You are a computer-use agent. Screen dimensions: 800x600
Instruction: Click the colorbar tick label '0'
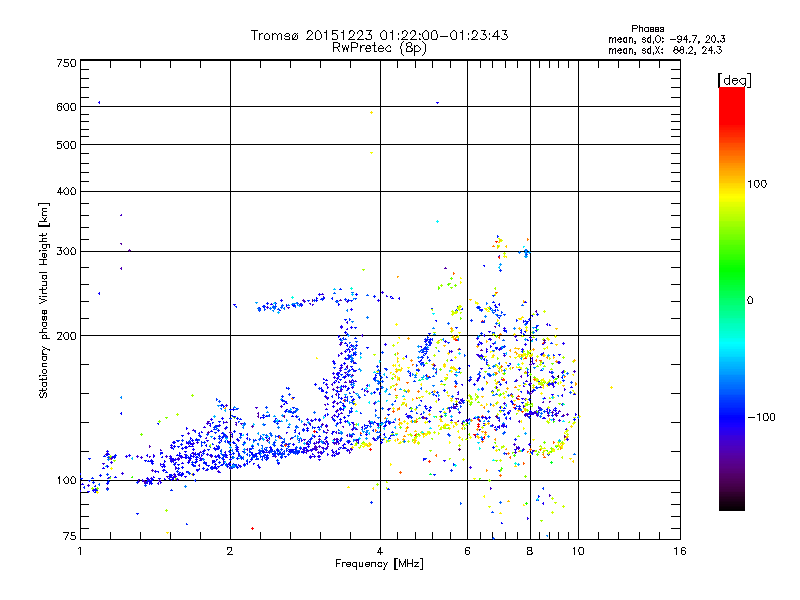click(750, 300)
